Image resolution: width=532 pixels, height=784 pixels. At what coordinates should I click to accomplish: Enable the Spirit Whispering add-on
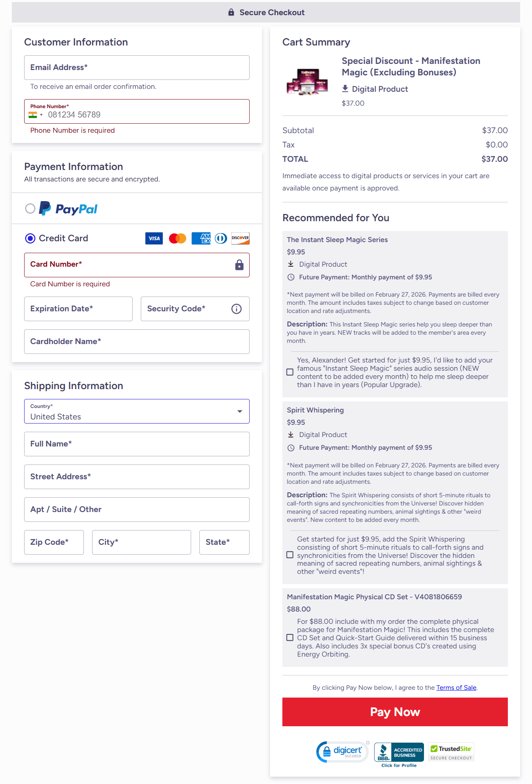tap(290, 555)
